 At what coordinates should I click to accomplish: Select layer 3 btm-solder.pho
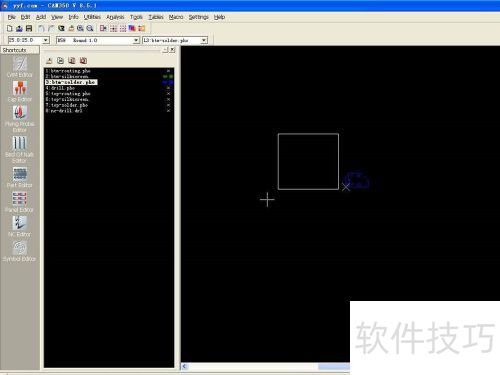pos(71,82)
